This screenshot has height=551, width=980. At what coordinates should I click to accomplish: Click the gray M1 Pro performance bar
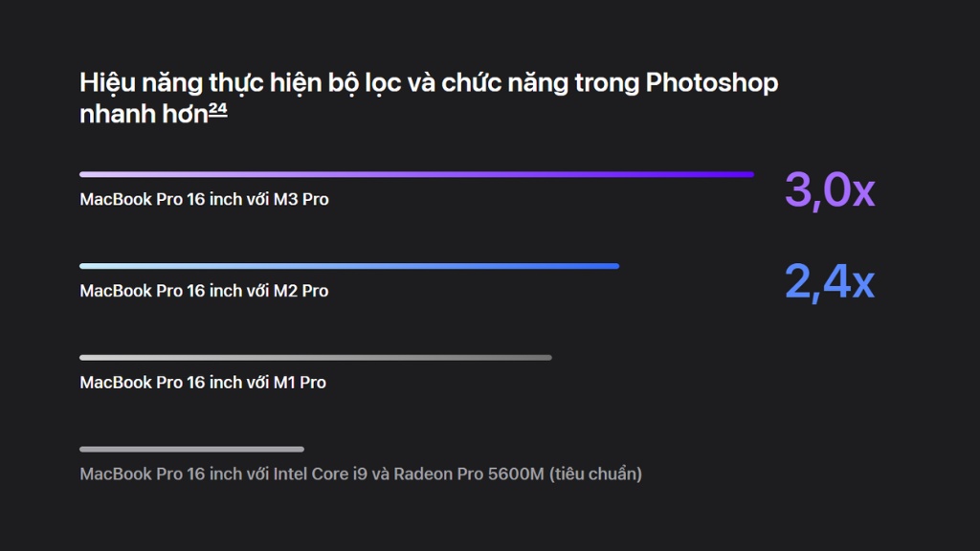tap(316, 358)
